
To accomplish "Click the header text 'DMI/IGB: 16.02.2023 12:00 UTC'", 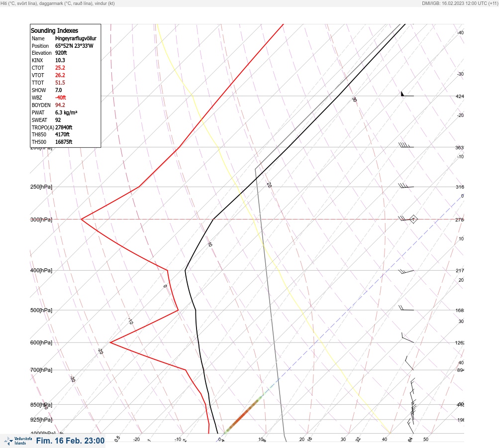I will click(454, 3).
